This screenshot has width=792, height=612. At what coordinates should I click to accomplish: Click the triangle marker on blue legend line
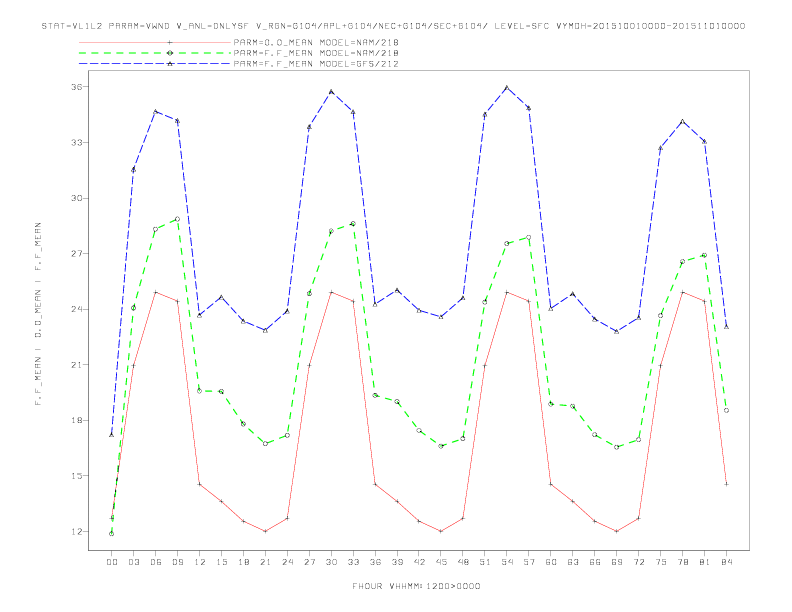pyautogui.click(x=170, y=64)
